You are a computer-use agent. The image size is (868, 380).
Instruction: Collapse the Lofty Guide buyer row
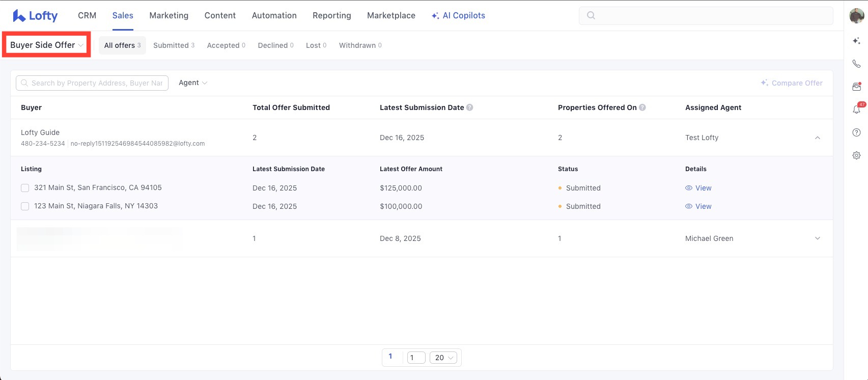point(817,138)
